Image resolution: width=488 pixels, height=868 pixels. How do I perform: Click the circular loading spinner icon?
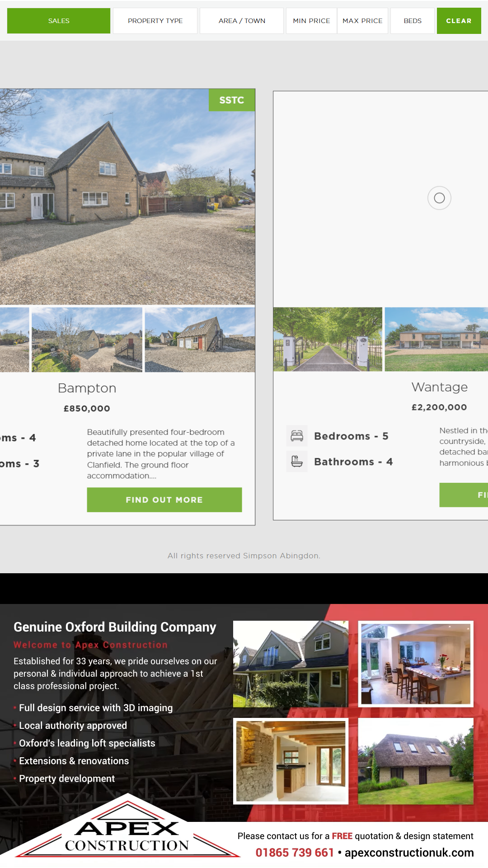(439, 198)
